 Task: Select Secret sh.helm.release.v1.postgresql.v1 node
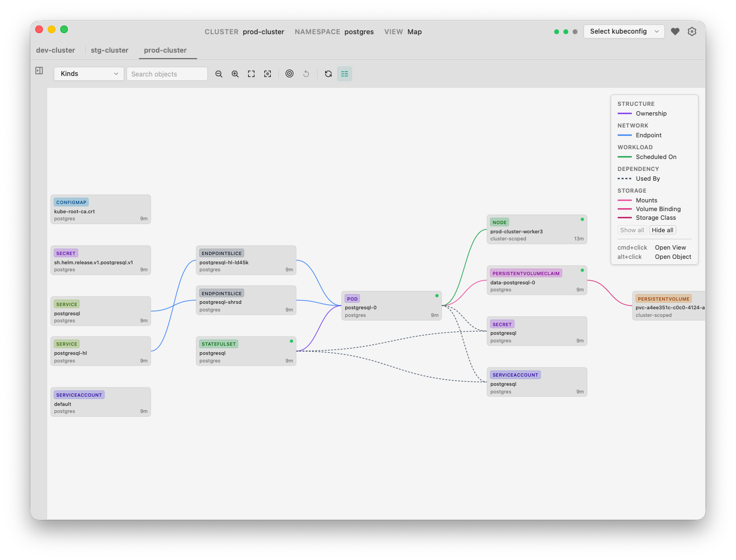101,260
